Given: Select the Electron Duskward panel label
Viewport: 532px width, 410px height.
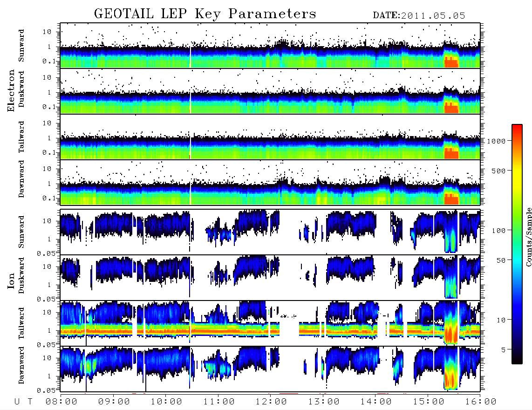Looking at the screenshot, I should [x=21, y=89].
